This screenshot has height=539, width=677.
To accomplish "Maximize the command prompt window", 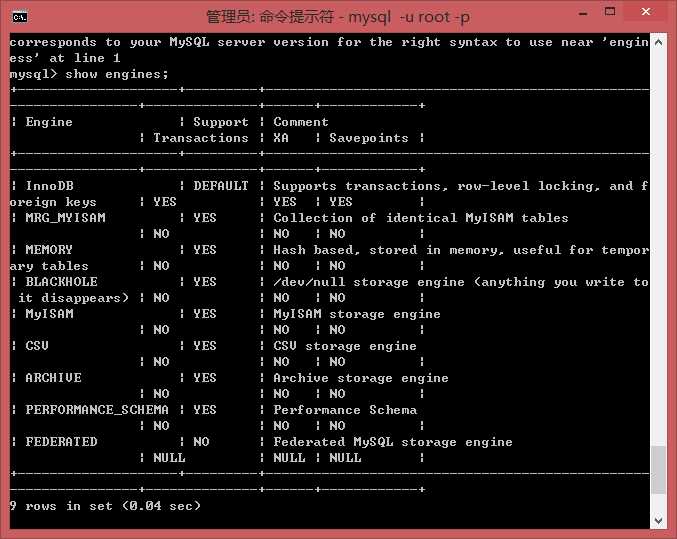I will tap(610, 12).
